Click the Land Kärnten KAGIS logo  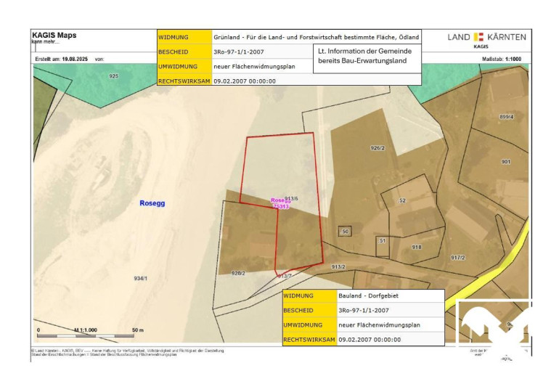point(486,38)
